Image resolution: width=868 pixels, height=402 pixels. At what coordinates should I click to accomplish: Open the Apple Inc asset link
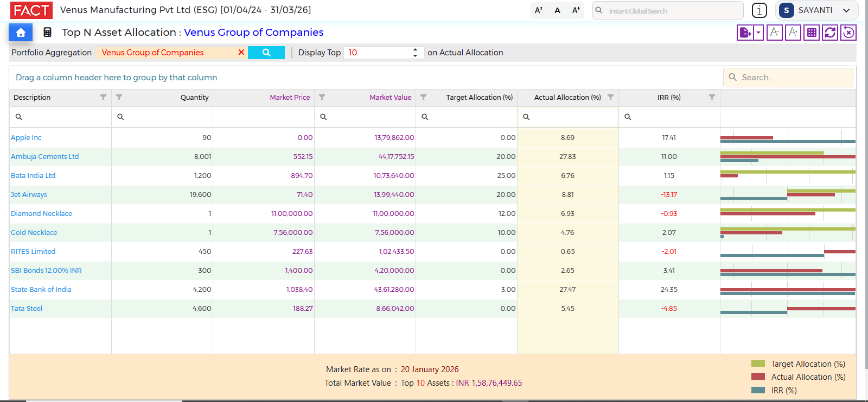26,138
